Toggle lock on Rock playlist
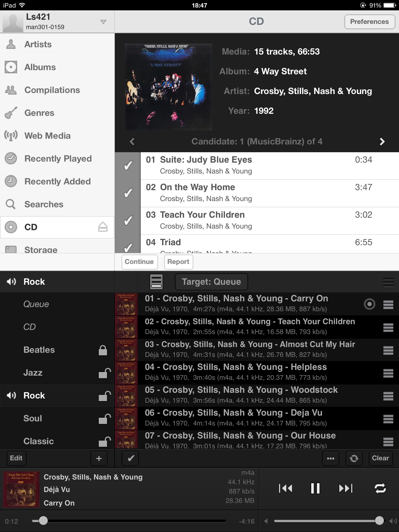Viewport: 399px width, 532px height. [x=104, y=396]
